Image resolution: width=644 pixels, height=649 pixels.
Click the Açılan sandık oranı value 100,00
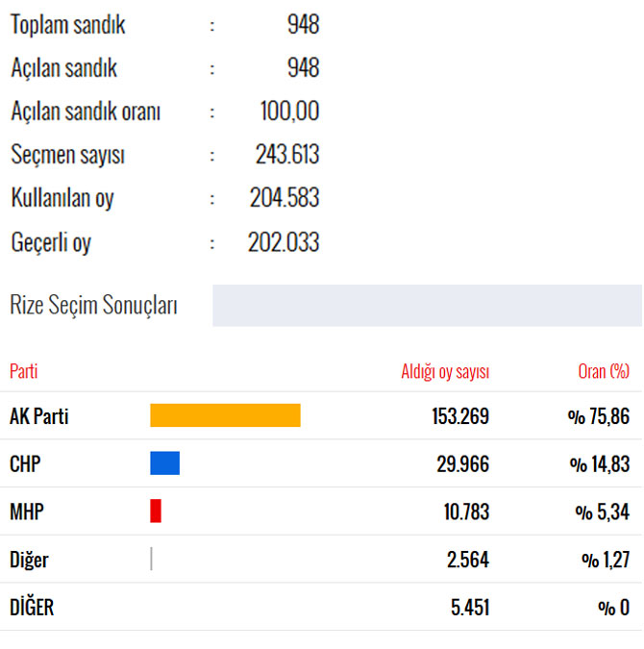pos(289,112)
